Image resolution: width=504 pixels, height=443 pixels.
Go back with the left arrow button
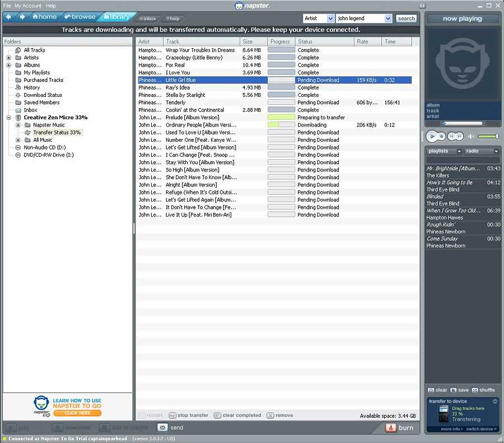click(8, 17)
